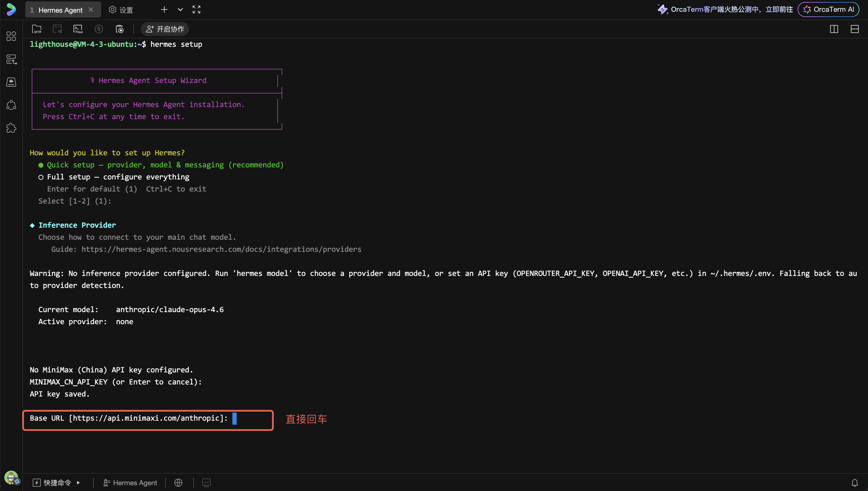868x491 pixels.
Task: Enter fullscreen with the expand icon
Action: point(196,9)
